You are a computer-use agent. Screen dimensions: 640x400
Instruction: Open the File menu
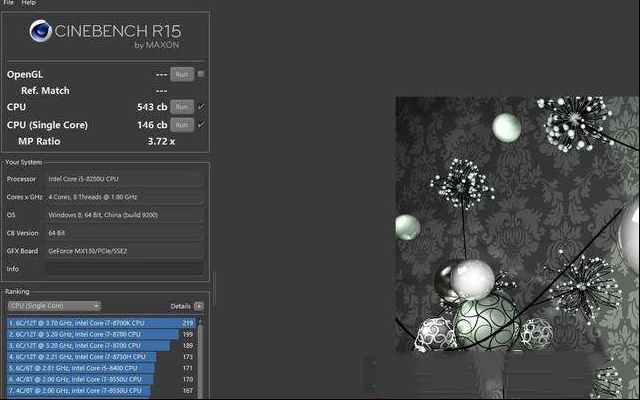[8, 2]
